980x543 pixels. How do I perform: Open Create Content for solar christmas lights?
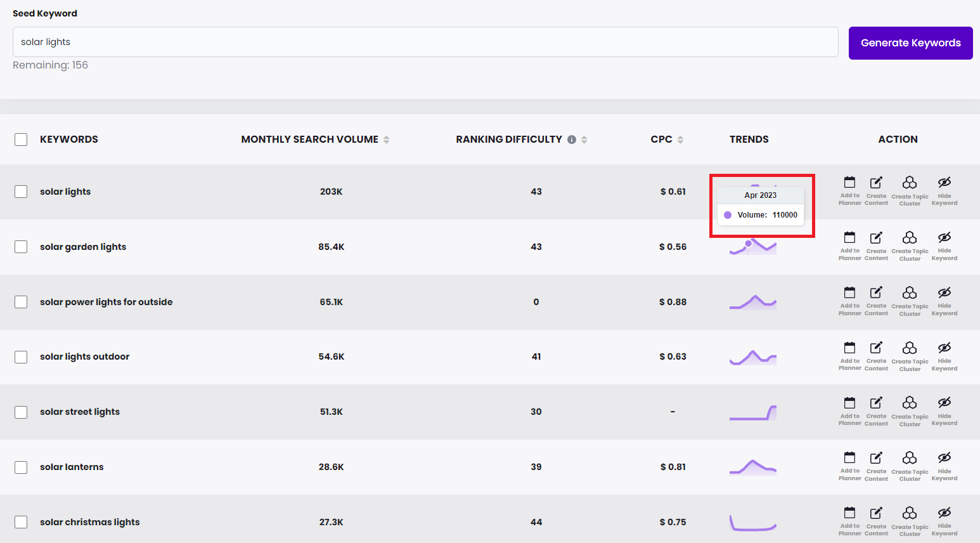tap(876, 520)
